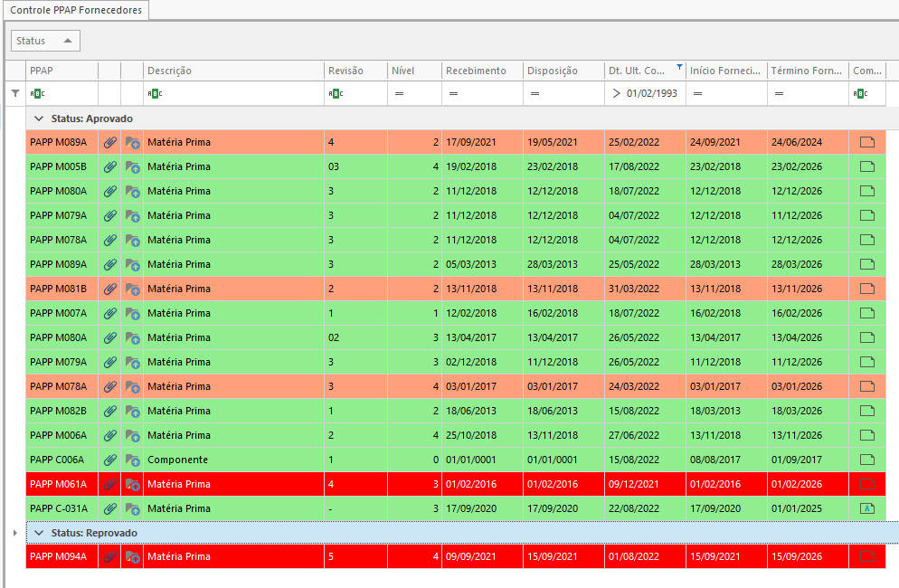Open the folder upload icon for PAPP M081B

[133, 289]
